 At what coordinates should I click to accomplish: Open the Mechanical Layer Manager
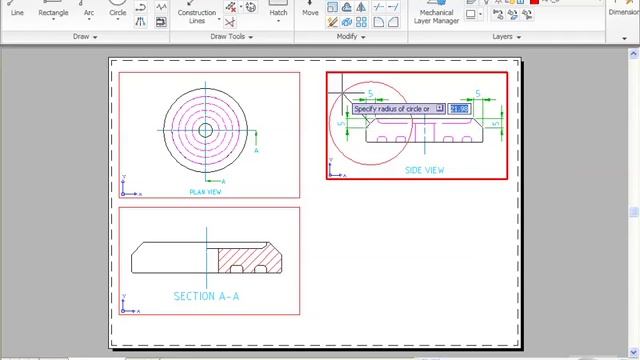436,12
